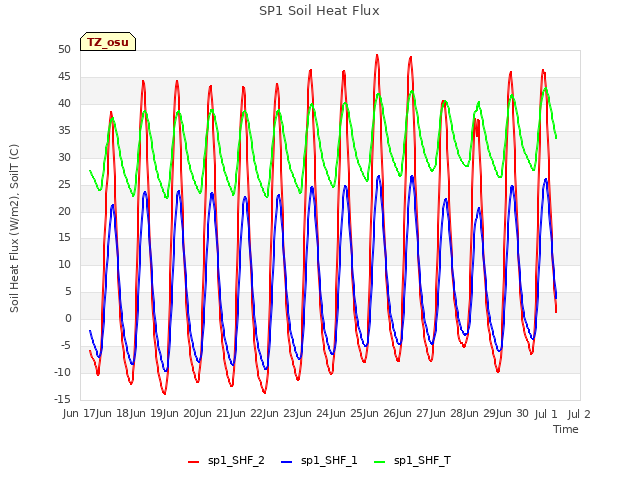Click the 40 y-axis tick label
The image size is (640, 480).
pos(64,103)
